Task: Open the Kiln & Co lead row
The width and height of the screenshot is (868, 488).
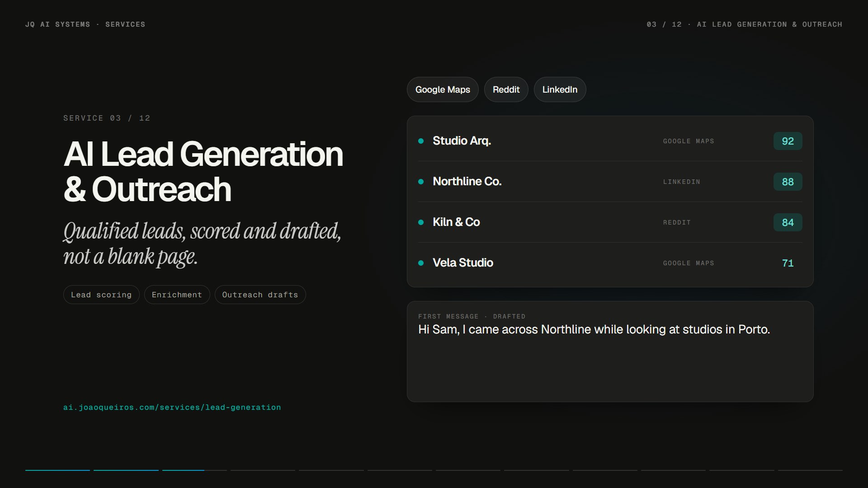Action: [x=610, y=222]
